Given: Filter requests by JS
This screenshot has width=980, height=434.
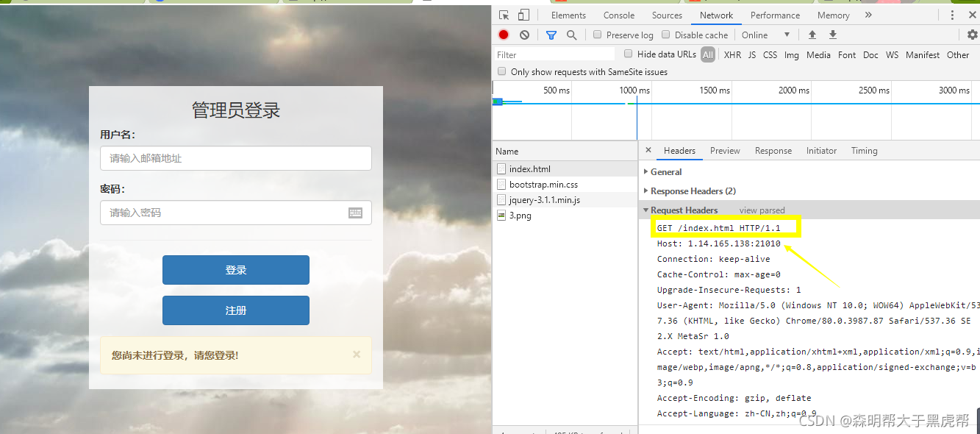Looking at the screenshot, I should (x=752, y=54).
